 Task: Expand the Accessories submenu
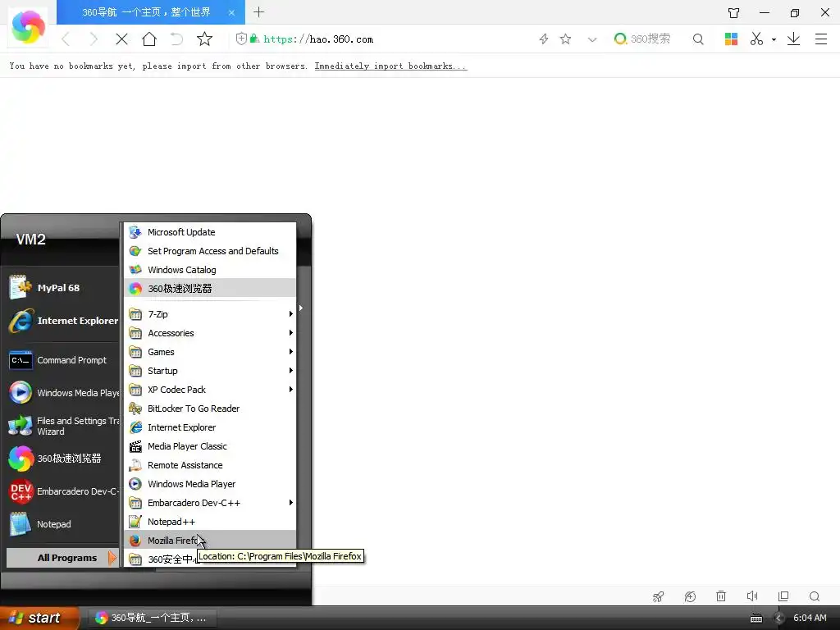[210, 333]
